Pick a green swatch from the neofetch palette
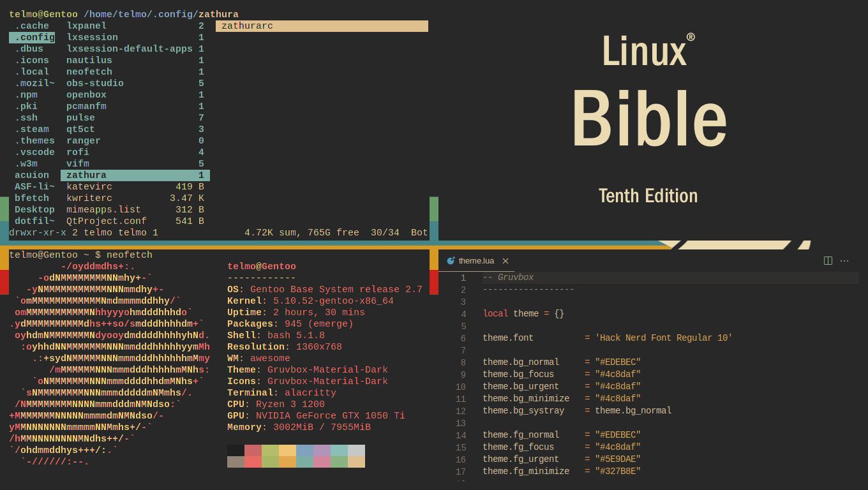Screen dimensions: 868x490 click(x=271, y=451)
